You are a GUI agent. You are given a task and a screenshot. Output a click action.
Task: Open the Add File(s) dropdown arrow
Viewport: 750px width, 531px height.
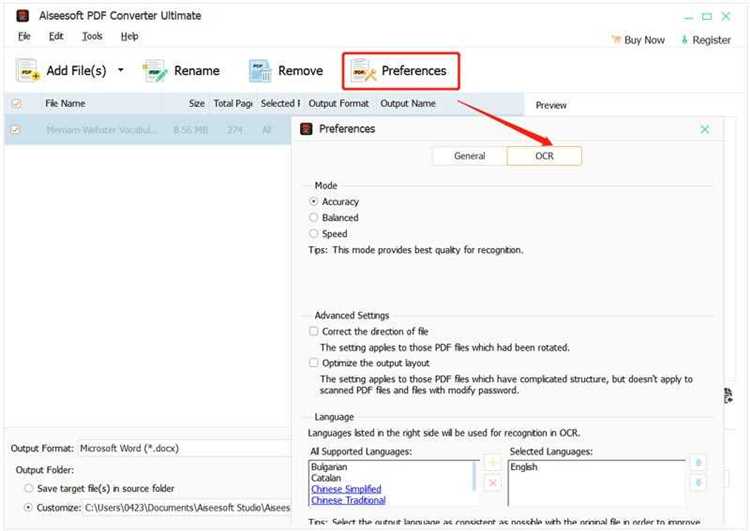[x=121, y=70]
